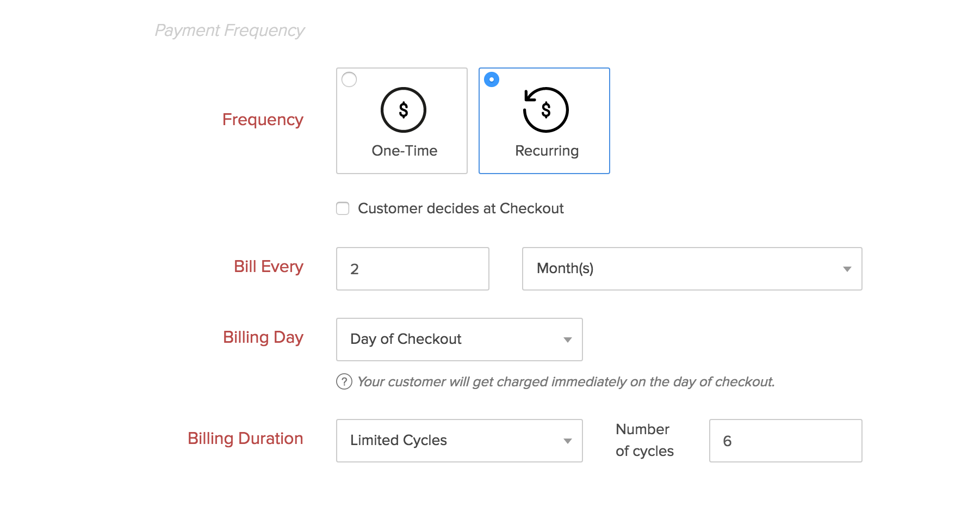The width and height of the screenshot is (980, 506).
Task: Enable Customer decides at Checkout
Action: [x=342, y=208]
